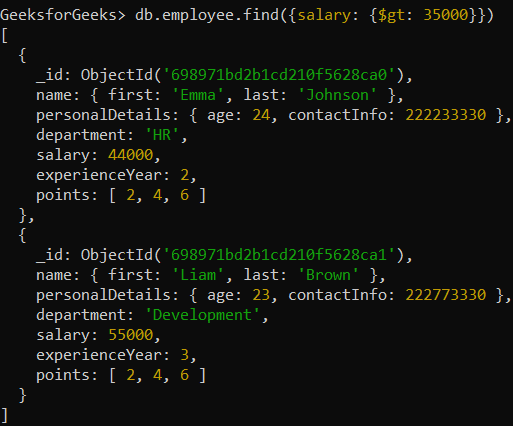Click salary value 44000
513x426 pixels.
tap(130, 155)
